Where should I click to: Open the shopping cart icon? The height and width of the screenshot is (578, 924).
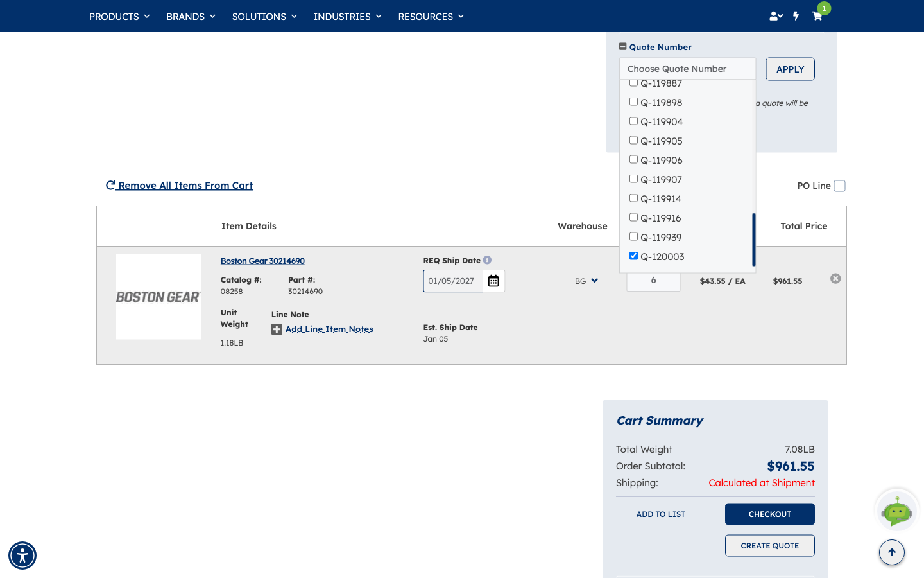(817, 16)
